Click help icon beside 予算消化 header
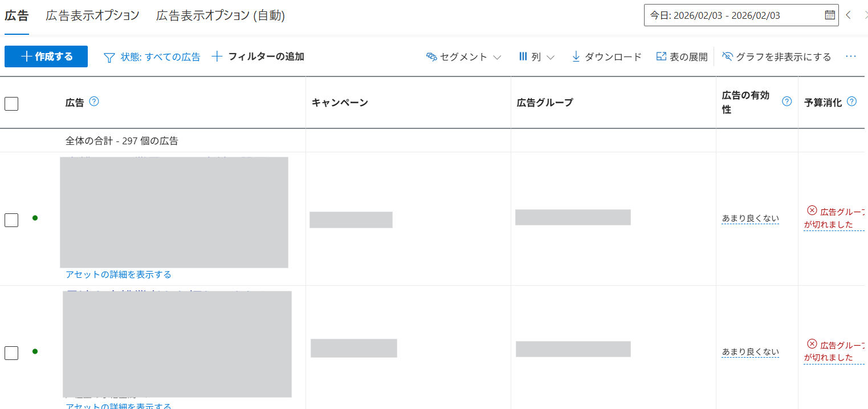This screenshot has height=409, width=868. click(x=852, y=102)
